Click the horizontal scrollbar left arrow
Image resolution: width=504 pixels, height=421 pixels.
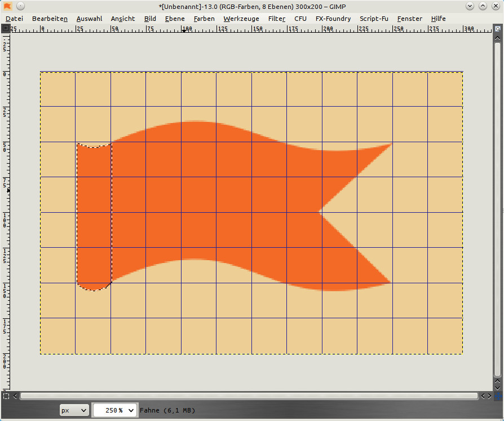pyautogui.click(x=15, y=396)
